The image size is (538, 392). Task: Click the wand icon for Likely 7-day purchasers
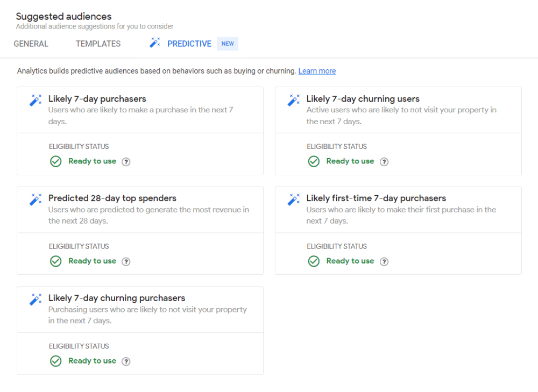(36, 100)
